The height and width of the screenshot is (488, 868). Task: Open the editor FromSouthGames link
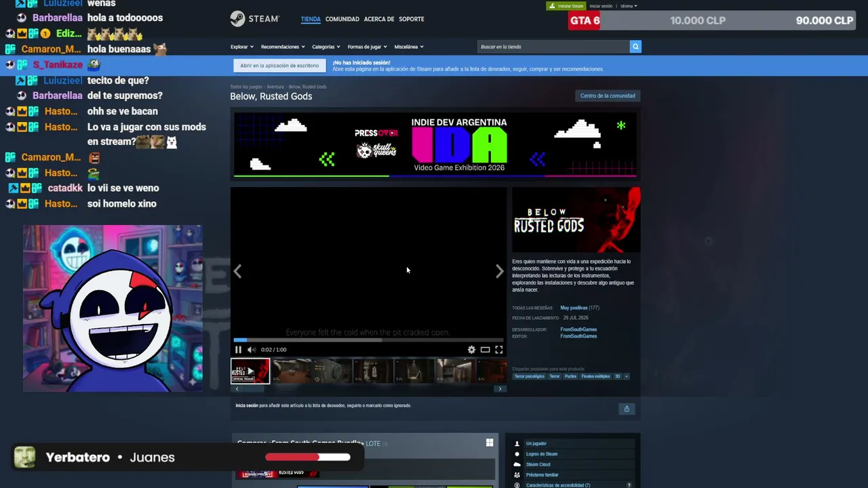[578, 336]
